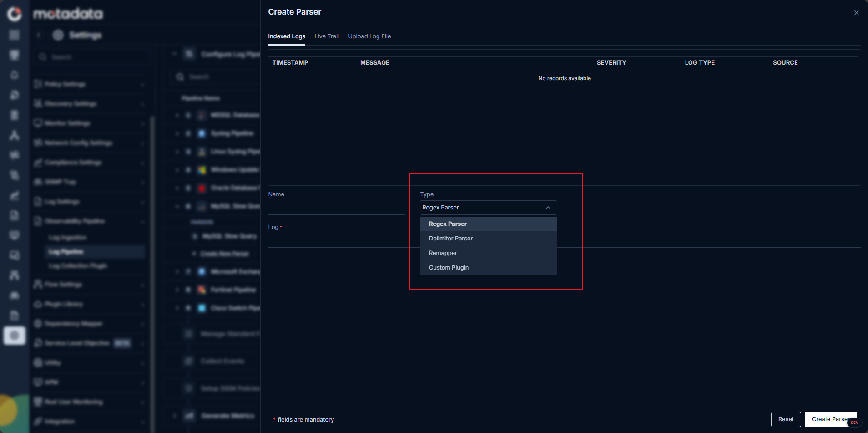Open Log Collection Plugin sidebar item
The image size is (868, 433).
(78, 266)
